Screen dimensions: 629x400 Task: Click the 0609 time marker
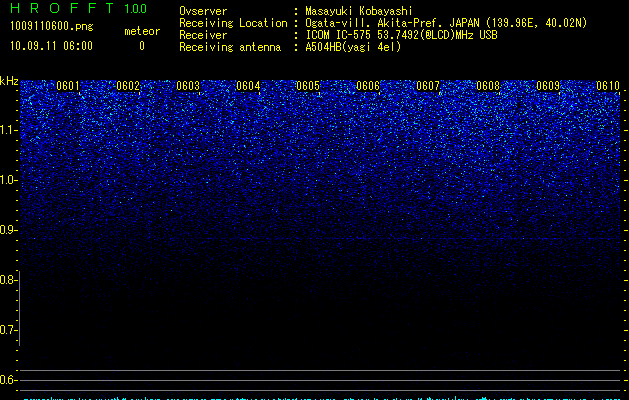548,86
